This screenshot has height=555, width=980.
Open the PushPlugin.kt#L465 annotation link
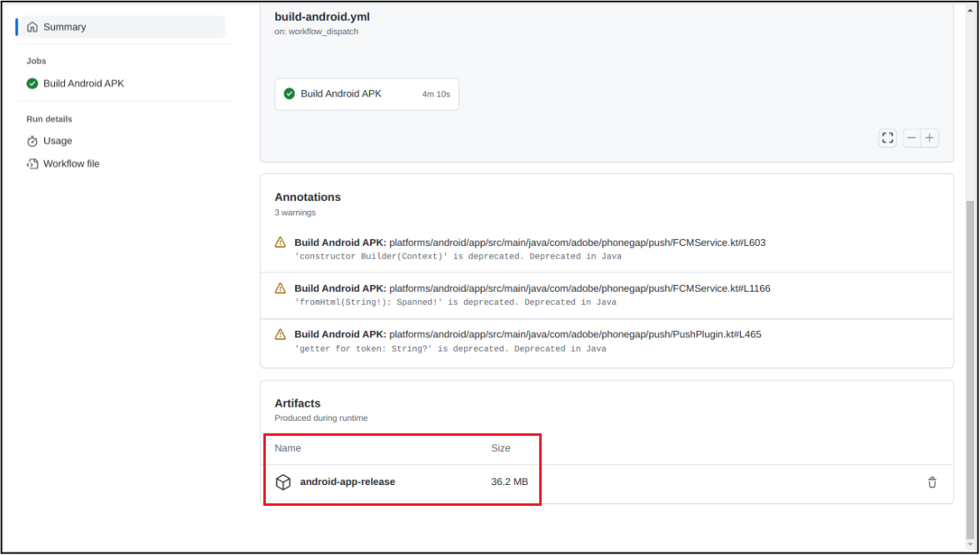pyautogui.click(x=528, y=334)
